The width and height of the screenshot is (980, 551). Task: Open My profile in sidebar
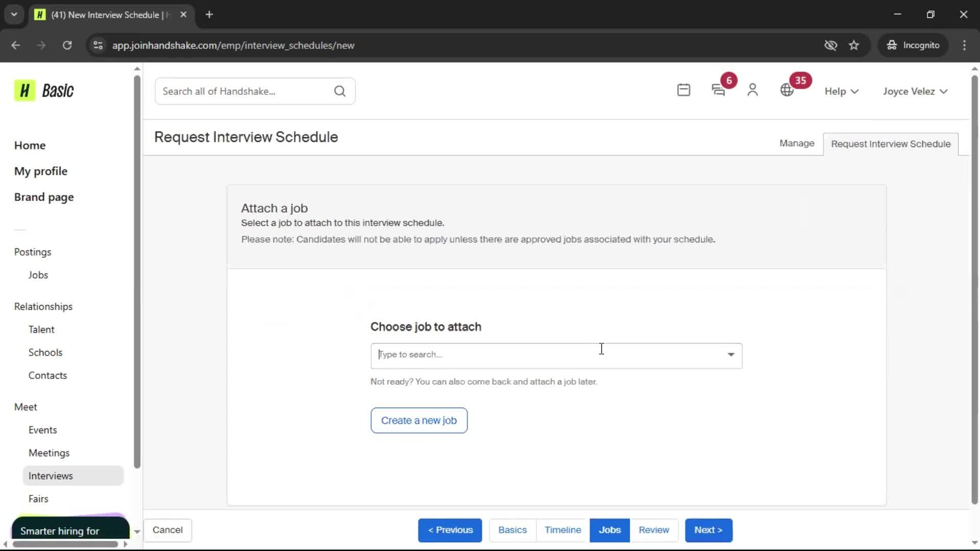pos(41,171)
